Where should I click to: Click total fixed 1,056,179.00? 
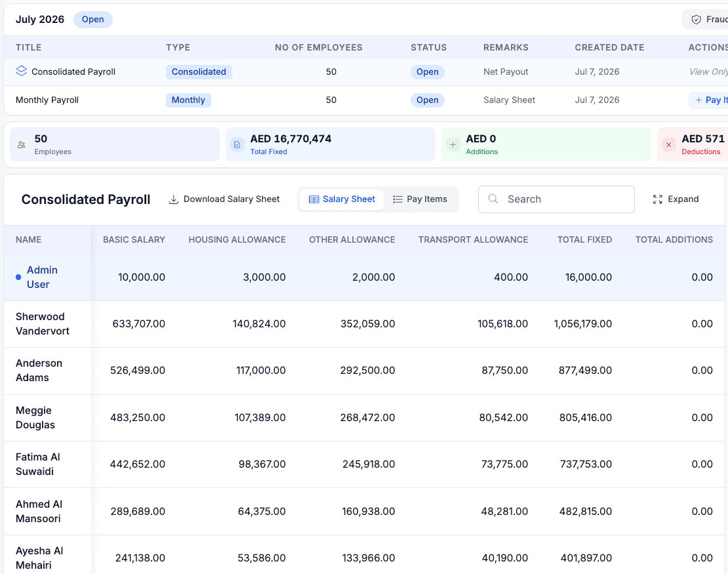pos(582,323)
